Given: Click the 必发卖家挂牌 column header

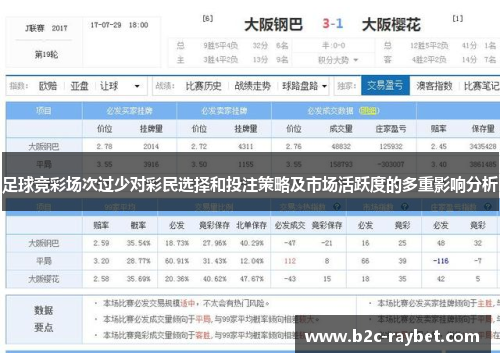Looking at the screenshot, I should 224,111.
